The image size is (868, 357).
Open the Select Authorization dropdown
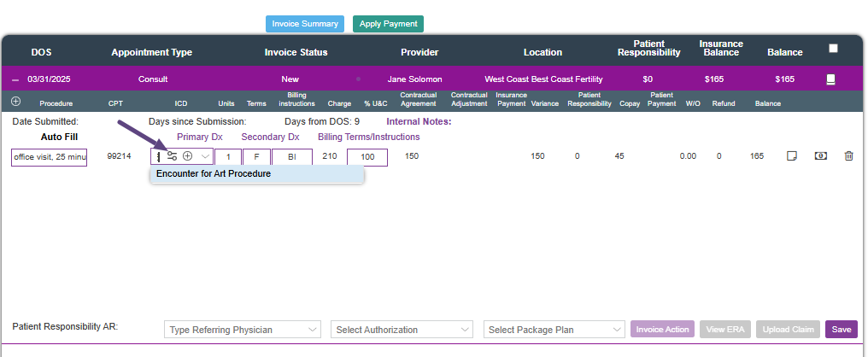point(402,330)
